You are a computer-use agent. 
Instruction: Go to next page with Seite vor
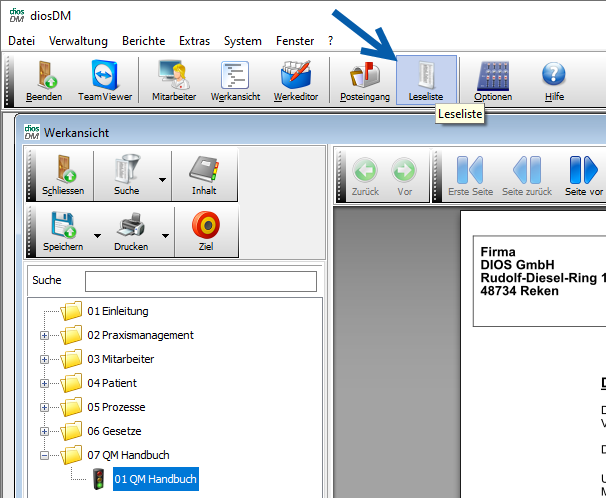click(x=583, y=175)
